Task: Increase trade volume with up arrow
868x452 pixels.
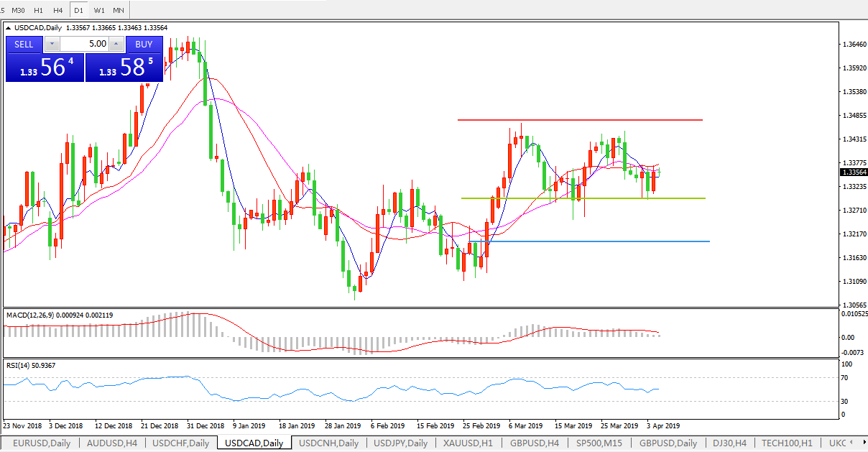Action: [116, 44]
